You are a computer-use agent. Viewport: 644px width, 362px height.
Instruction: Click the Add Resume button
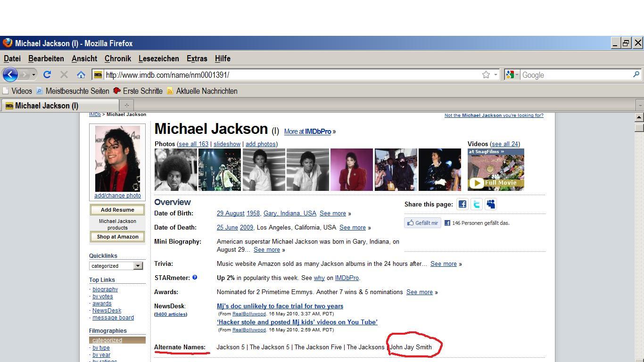coord(117,210)
